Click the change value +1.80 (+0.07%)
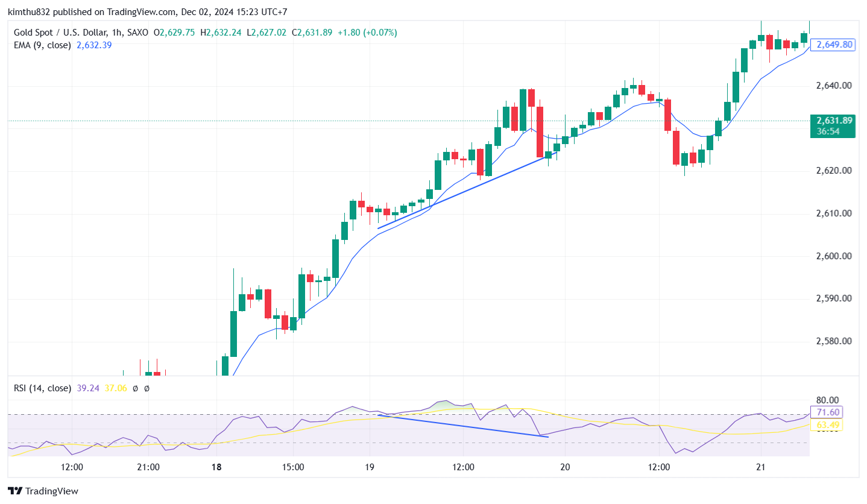Image resolution: width=867 pixels, height=504 pixels. pyautogui.click(x=367, y=33)
